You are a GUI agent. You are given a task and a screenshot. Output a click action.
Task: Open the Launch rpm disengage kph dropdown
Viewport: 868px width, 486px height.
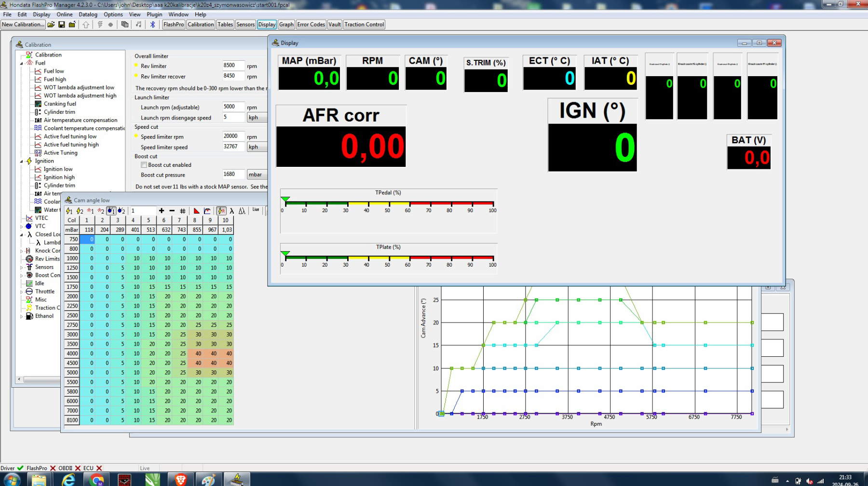[256, 118]
